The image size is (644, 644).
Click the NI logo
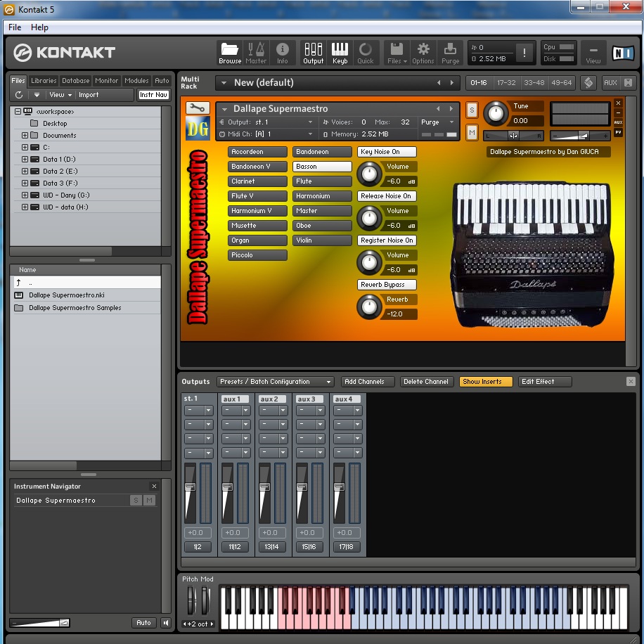tap(623, 53)
